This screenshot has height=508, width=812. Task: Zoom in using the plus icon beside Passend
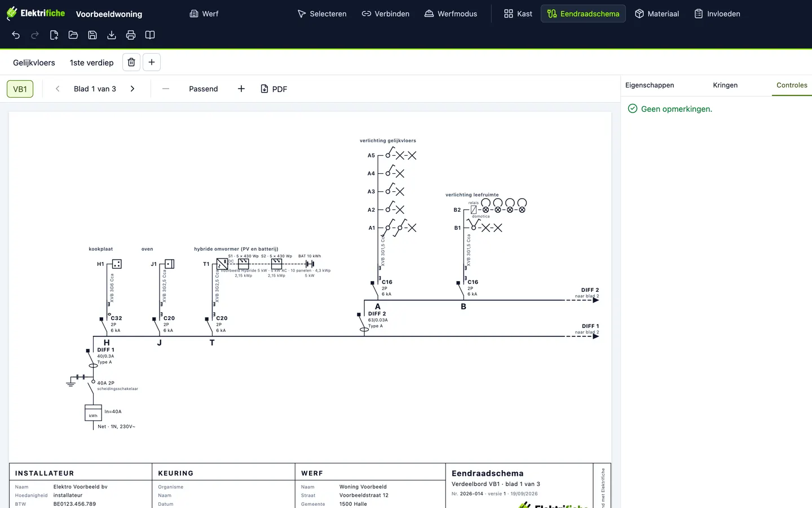pos(241,89)
